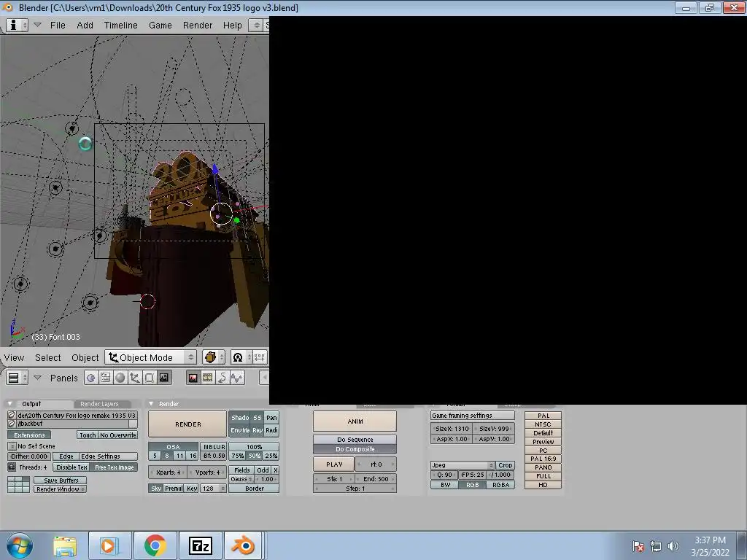Click the threads auto-detect icon
The image size is (747, 560).
tap(12, 467)
